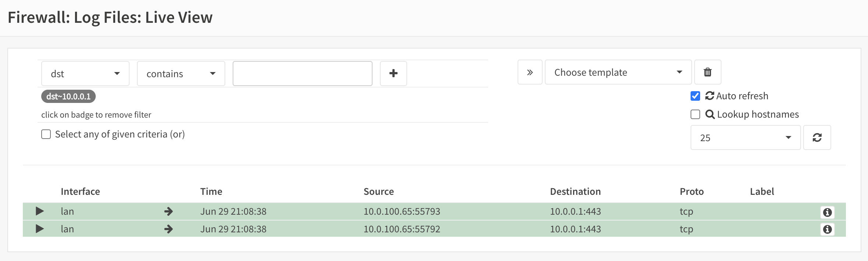Click the Firewall: Log Files: Live View title
Viewport: 868px width, 261px height.
coord(110,17)
